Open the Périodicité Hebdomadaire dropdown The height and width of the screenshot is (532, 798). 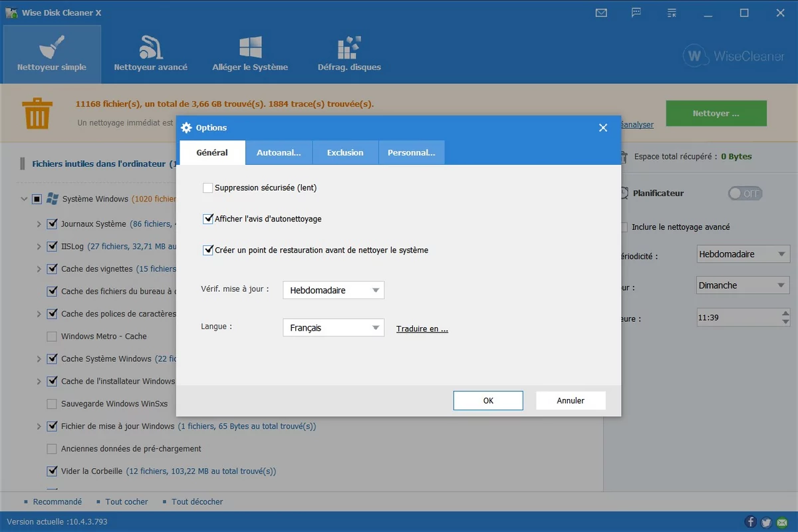pos(743,254)
